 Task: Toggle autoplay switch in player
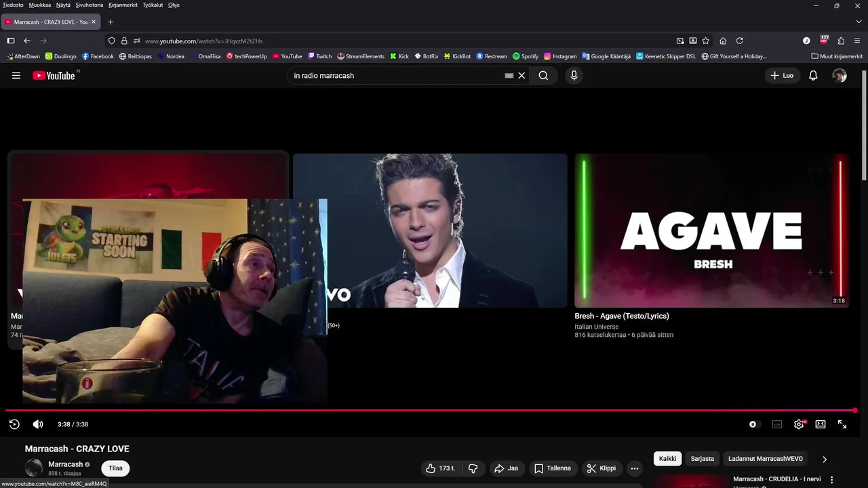tap(753, 424)
